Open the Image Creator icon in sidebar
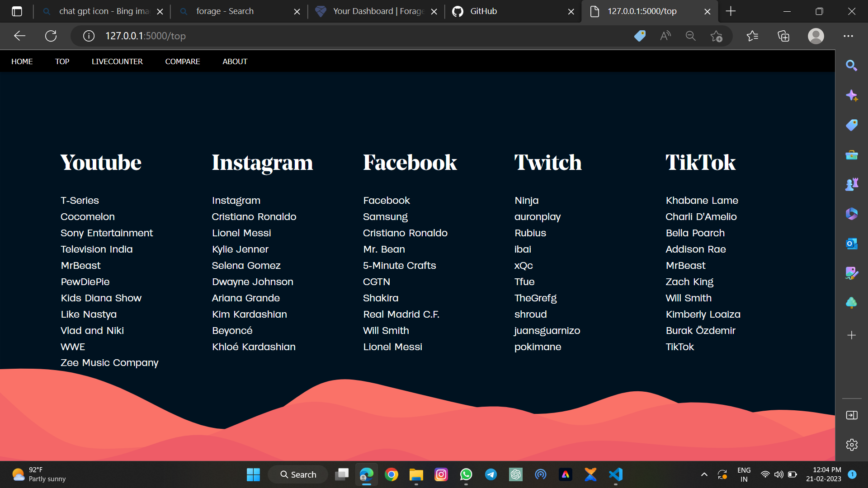Image resolution: width=868 pixels, height=488 pixels. tap(852, 273)
